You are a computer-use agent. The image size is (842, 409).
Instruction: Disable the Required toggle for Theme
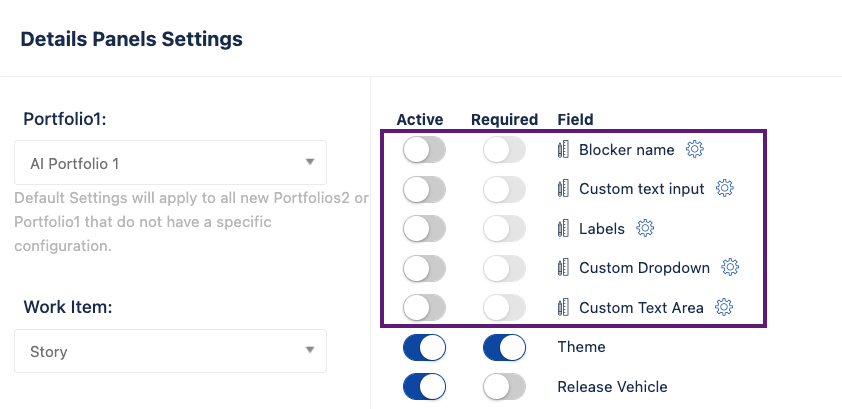pos(504,347)
